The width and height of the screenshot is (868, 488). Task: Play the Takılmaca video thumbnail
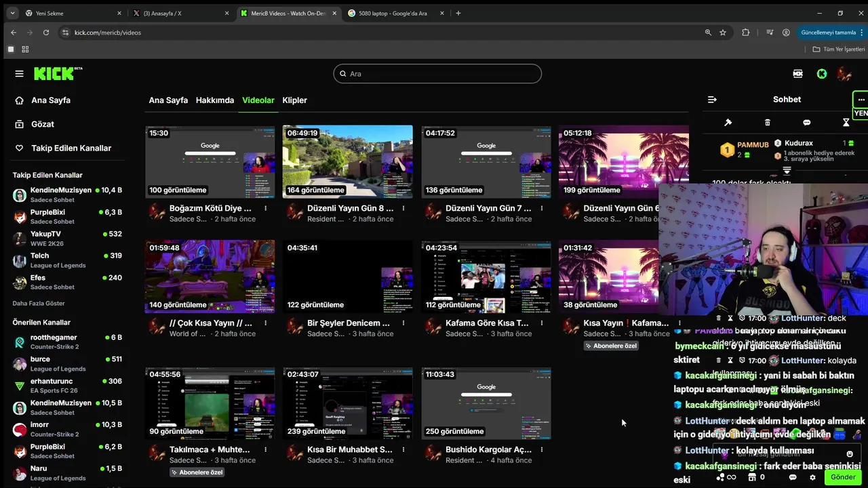click(210, 403)
